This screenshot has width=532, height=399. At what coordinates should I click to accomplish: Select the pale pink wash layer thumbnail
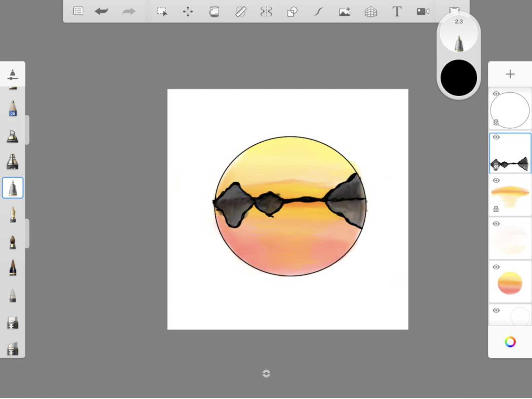[x=510, y=238]
